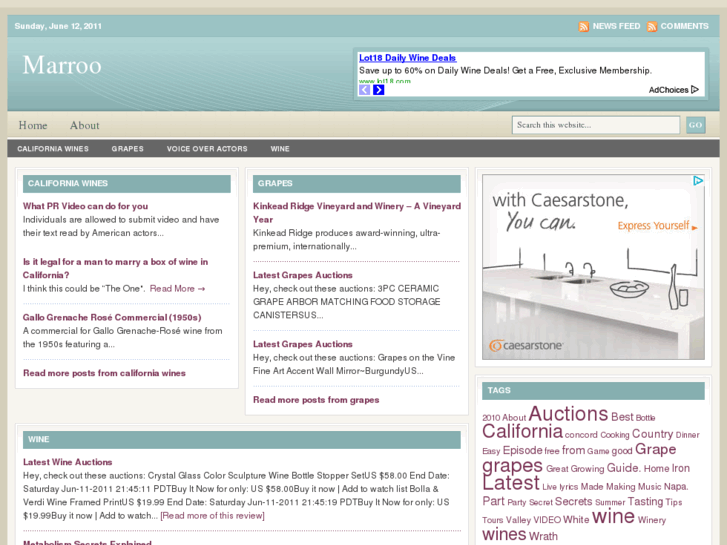This screenshot has width=727, height=545.
Task: Select the Best tag
Action: 622,417
